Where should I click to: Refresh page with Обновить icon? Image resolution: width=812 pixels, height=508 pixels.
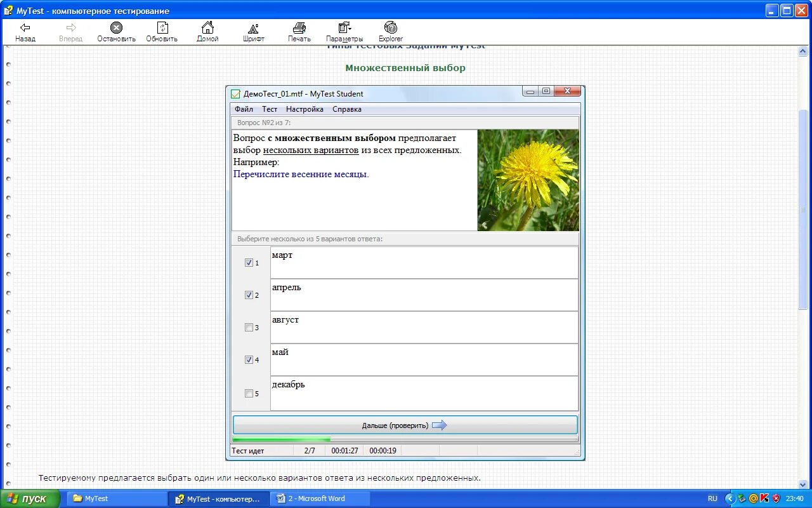[162, 27]
